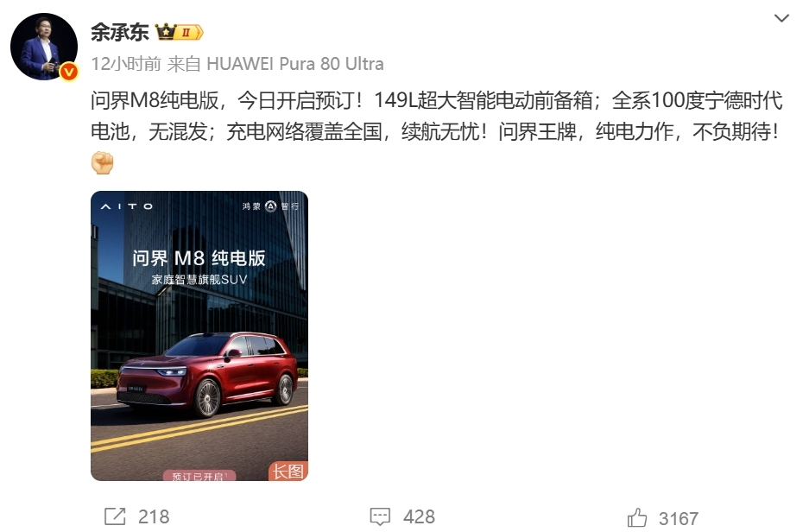Open the 12小时前 timestamp link
Image resolution: width=809 pixels, height=532 pixels.
pyautogui.click(x=126, y=64)
